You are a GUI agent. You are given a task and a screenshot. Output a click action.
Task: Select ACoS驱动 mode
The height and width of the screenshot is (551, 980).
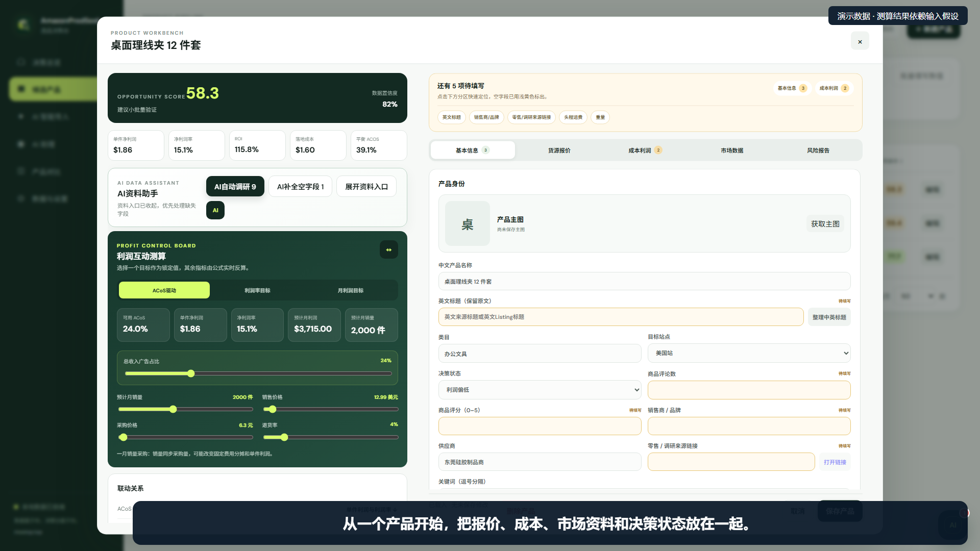164,290
